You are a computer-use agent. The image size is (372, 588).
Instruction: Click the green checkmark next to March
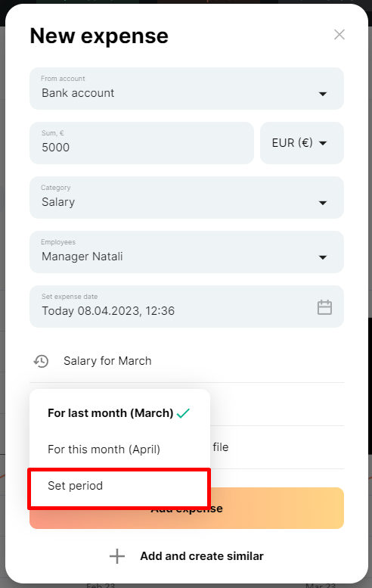pyautogui.click(x=183, y=413)
